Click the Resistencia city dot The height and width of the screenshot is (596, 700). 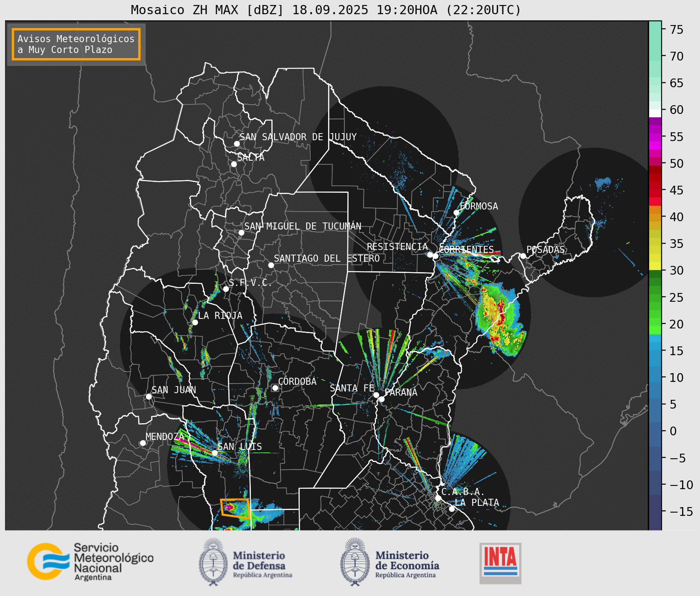pyautogui.click(x=430, y=255)
